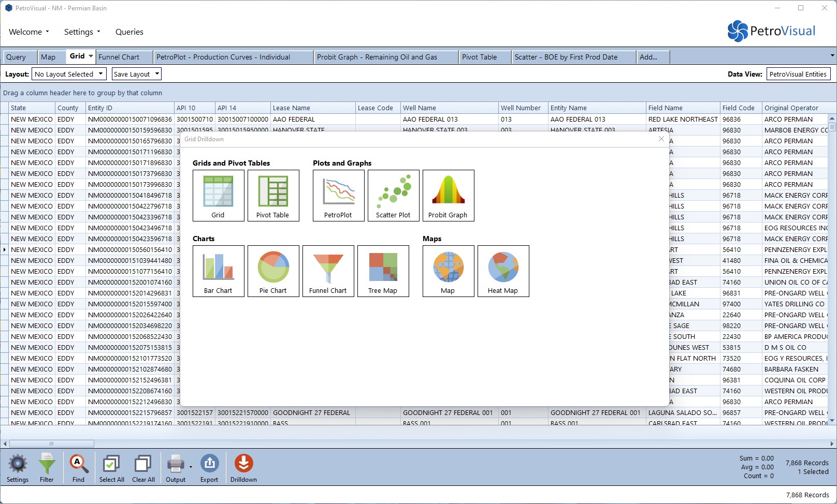Click the Field Name column header

(682, 108)
